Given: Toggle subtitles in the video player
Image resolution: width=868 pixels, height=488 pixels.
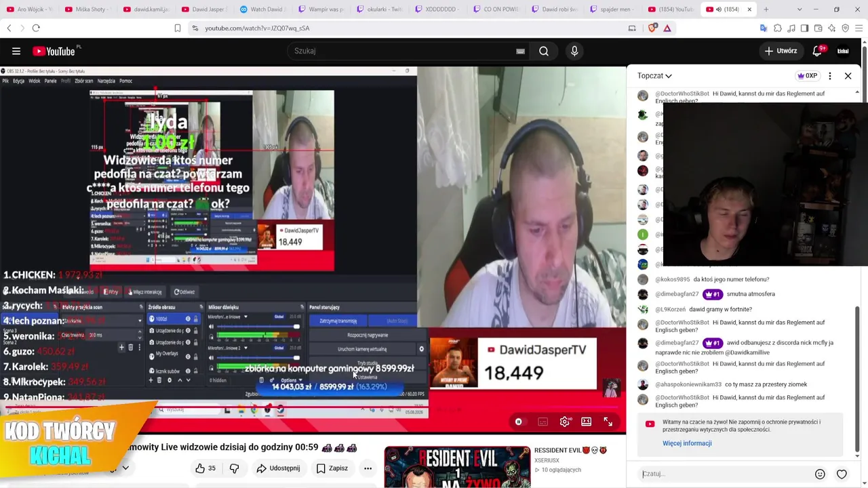Looking at the screenshot, I should point(542,422).
